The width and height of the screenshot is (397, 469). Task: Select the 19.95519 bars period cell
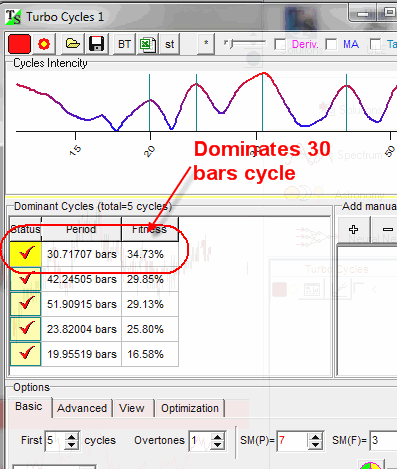click(82, 354)
